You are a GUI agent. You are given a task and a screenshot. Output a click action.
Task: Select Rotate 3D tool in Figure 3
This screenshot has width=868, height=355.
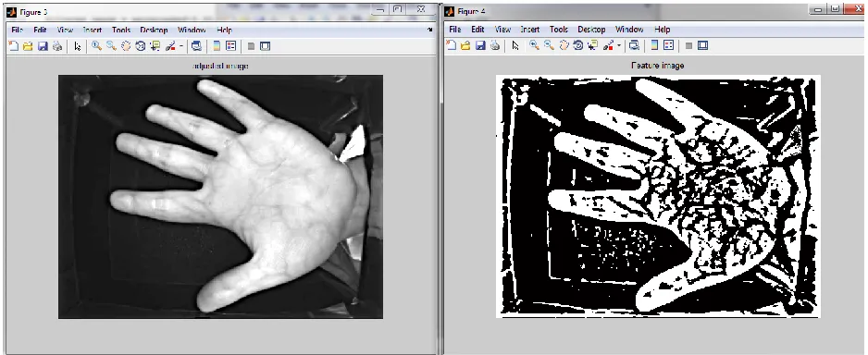click(140, 46)
